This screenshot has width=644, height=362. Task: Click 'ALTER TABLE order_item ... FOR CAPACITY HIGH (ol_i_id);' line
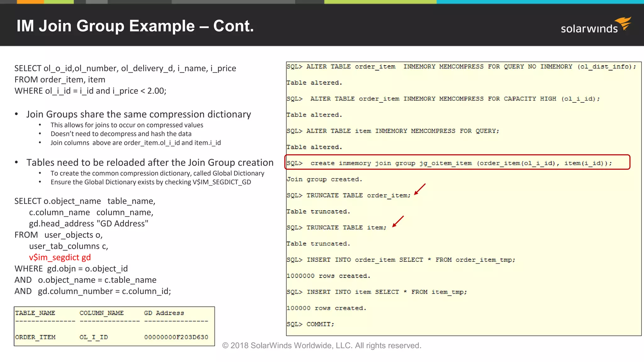click(x=443, y=99)
